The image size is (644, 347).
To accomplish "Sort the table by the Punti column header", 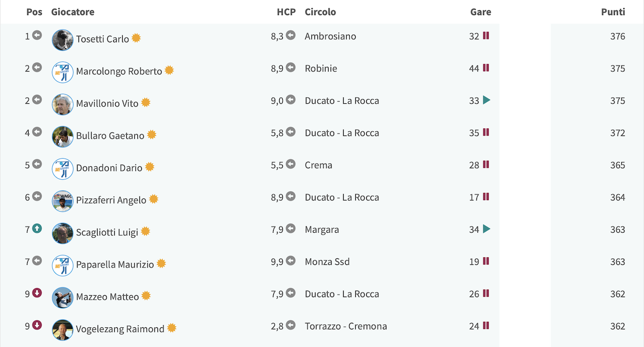I will click(613, 12).
